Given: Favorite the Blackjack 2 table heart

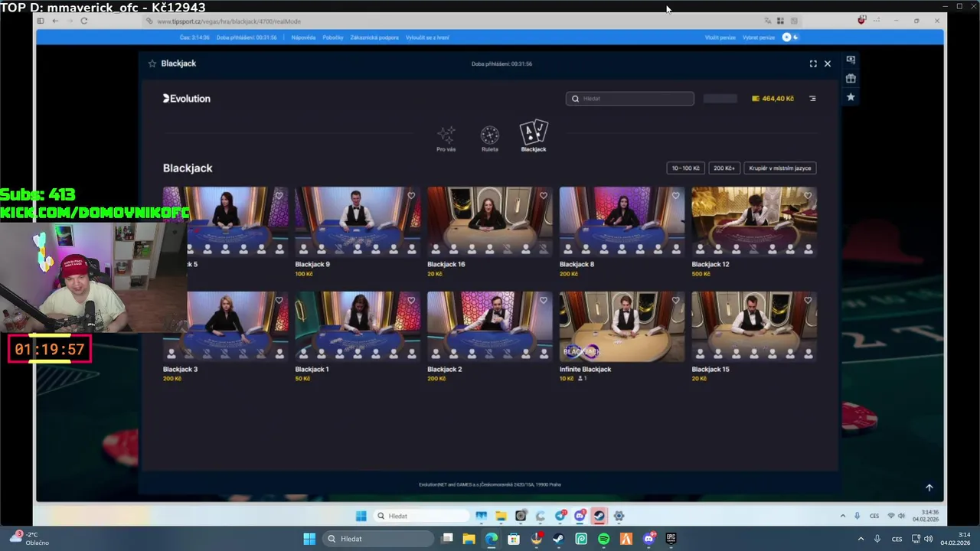Looking at the screenshot, I should [544, 301].
